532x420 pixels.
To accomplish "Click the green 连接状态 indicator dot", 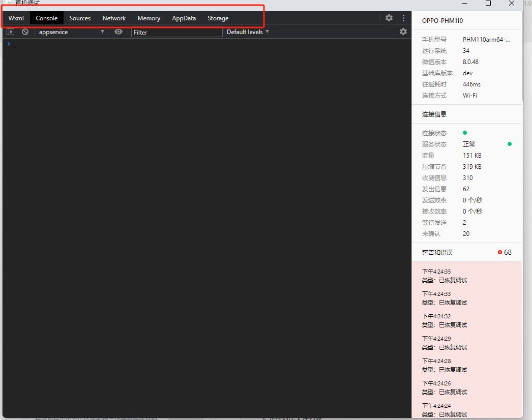I will point(465,133).
